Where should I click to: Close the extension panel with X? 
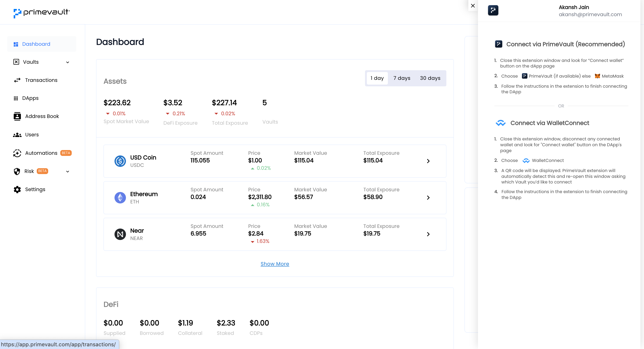tap(473, 6)
